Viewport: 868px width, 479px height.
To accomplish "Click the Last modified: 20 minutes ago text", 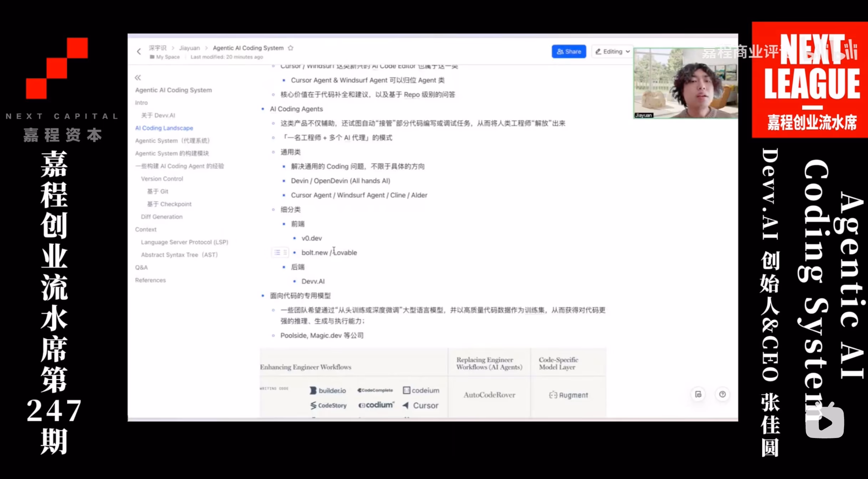I will click(226, 57).
